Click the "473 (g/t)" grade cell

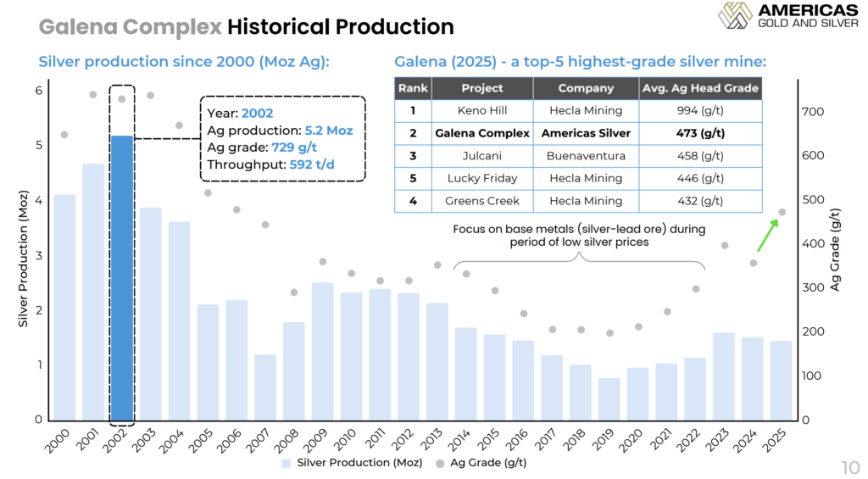click(700, 133)
